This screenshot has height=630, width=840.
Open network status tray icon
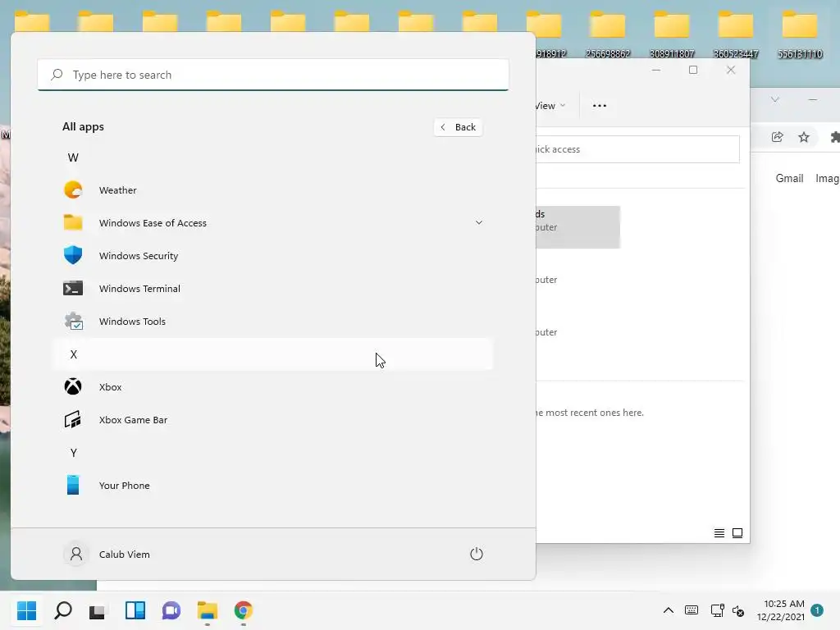point(717,610)
